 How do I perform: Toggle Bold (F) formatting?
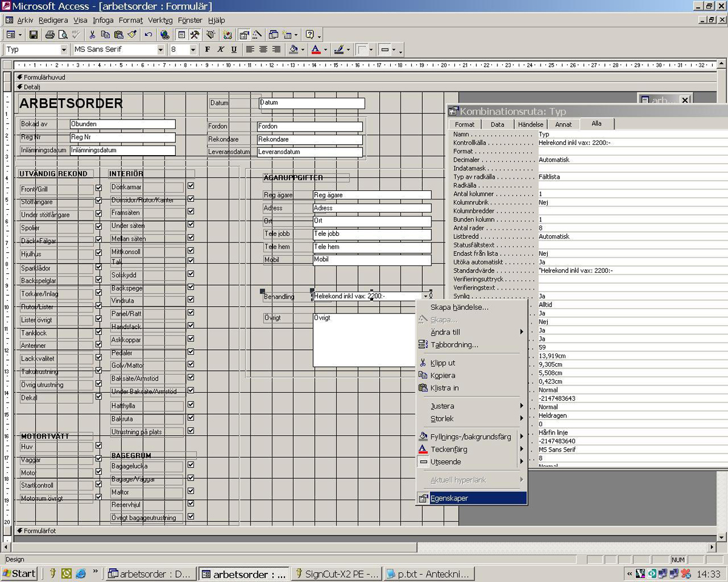pos(207,50)
